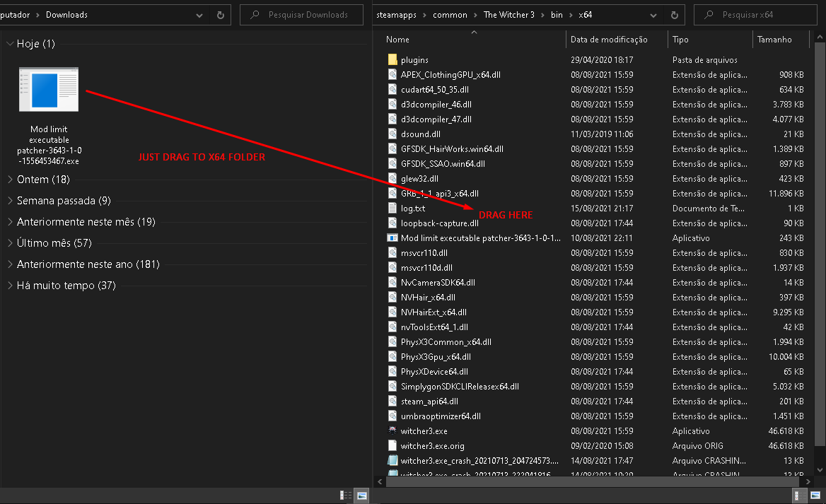Expand the Ontem (18) group
This screenshot has width=826, height=504.
10,180
